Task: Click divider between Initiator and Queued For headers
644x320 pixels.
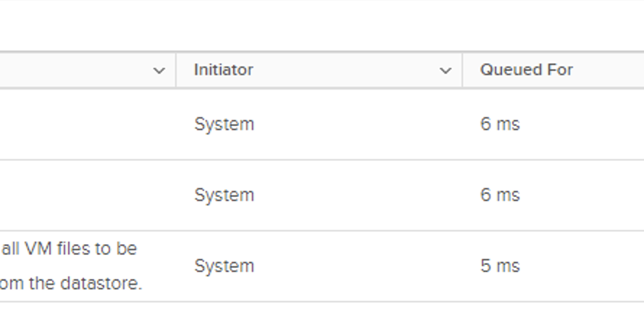Action: (462, 70)
